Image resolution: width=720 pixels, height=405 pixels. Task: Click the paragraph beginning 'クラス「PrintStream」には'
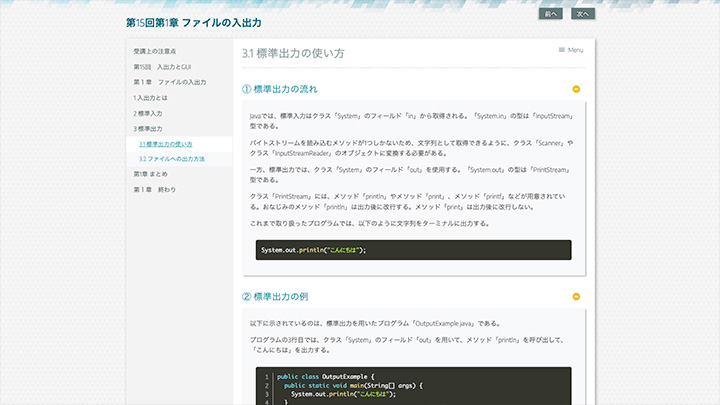tap(408, 202)
